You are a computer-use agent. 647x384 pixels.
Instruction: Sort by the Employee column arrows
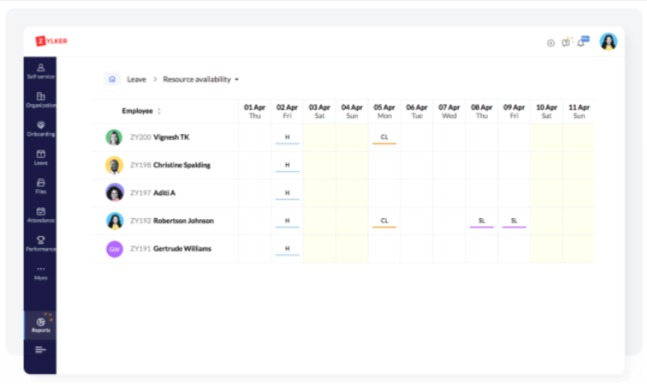(x=159, y=111)
